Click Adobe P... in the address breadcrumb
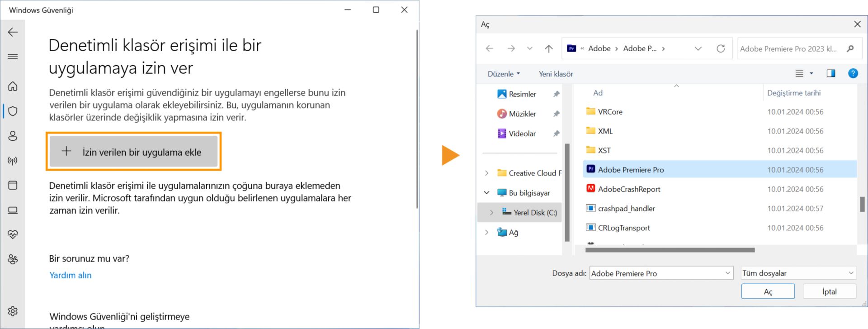868x329 pixels. pyautogui.click(x=640, y=48)
